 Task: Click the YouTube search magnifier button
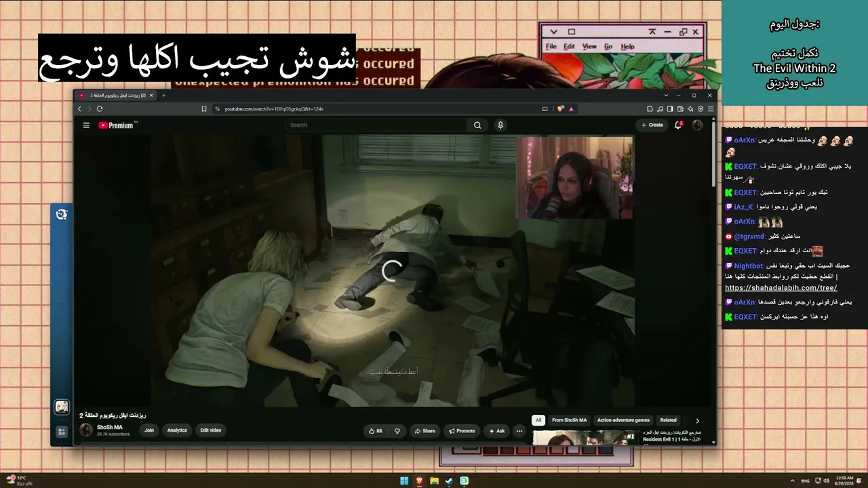click(477, 125)
